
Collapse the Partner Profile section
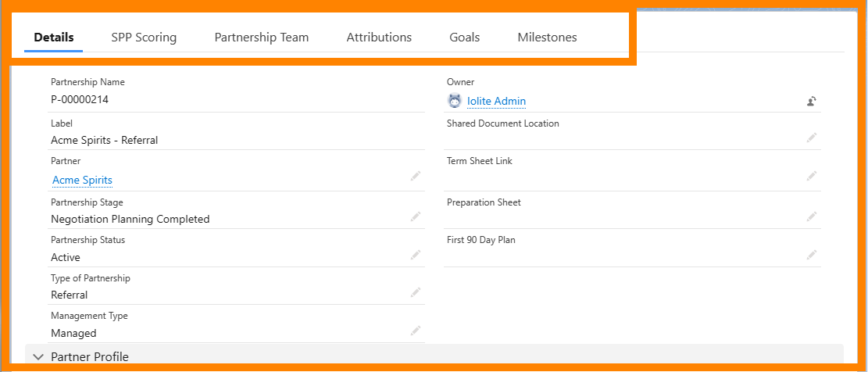[x=38, y=357]
